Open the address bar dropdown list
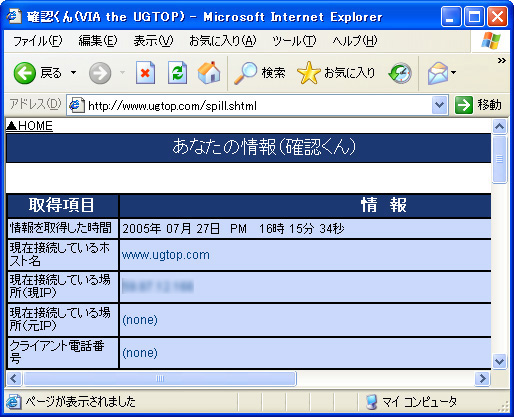The height and width of the screenshot is (417, 514). [440, 105]
